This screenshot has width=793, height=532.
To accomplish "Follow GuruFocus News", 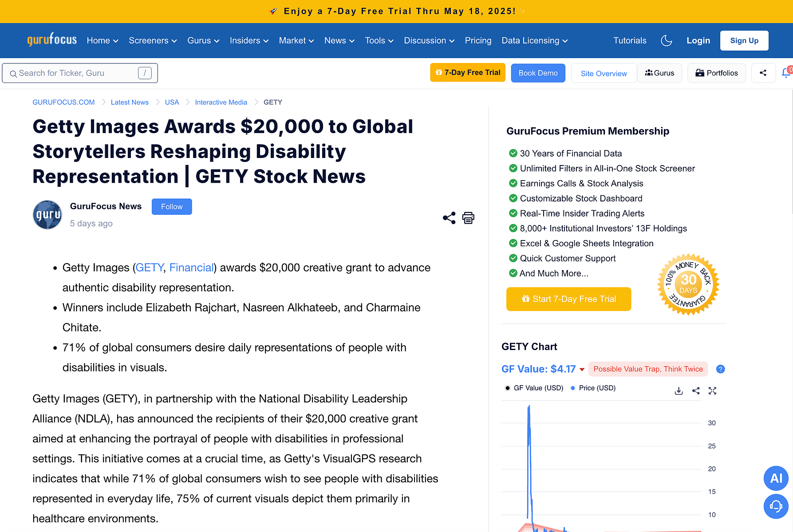I will pos(172,207).
